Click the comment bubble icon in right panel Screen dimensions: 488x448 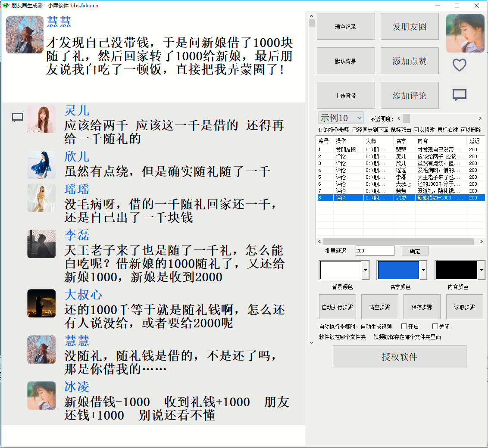tap(460, 95)
